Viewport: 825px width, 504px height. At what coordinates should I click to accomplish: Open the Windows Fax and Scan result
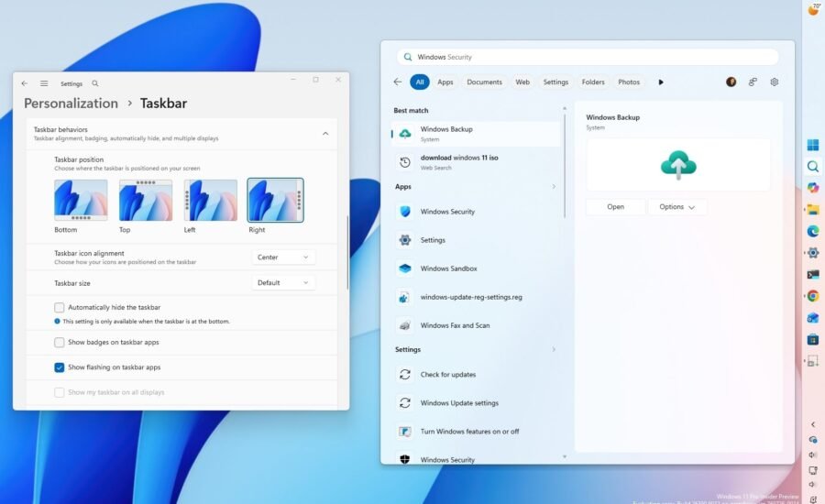[476, 325]
